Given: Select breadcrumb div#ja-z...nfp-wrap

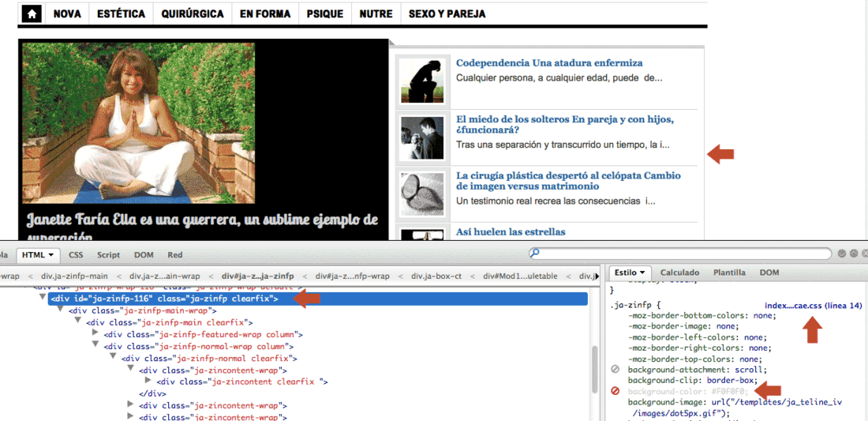Looking at the screenshot, I should coord(352,276).
